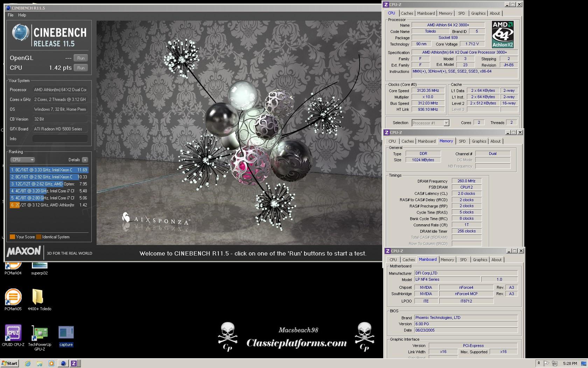
Task: Click the DRAM Frequency 260.0 MHz value
Action: (467, 181)
